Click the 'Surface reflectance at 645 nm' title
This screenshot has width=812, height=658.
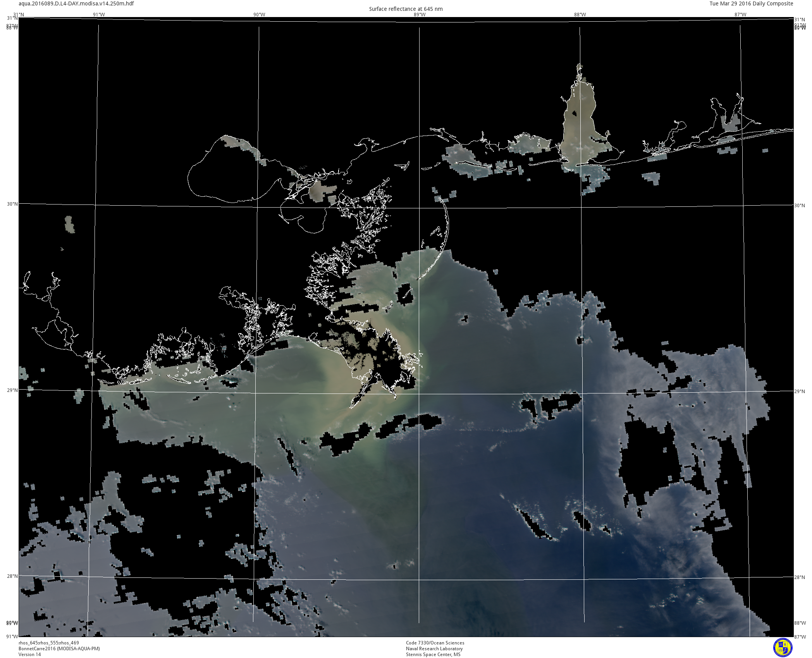pos(406,9)
